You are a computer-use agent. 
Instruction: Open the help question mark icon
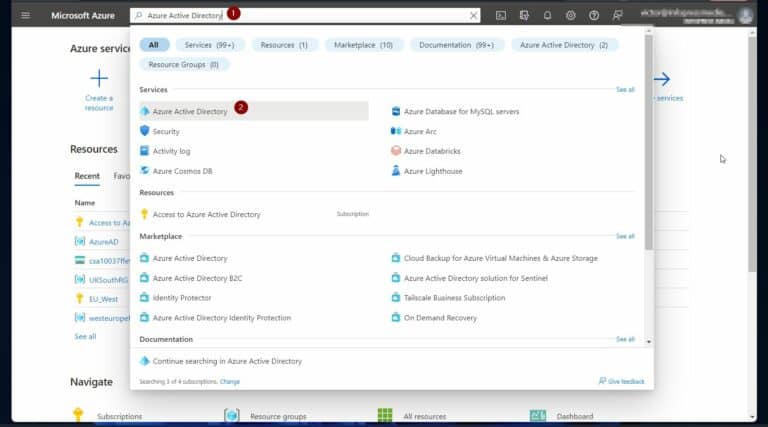click(x=594, y=16)
